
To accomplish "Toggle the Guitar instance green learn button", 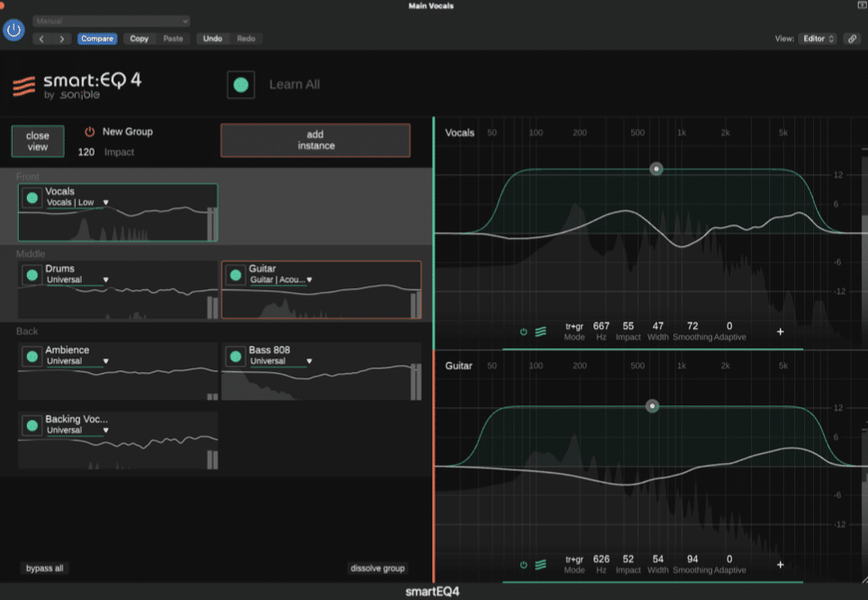I will coord(236,275).
